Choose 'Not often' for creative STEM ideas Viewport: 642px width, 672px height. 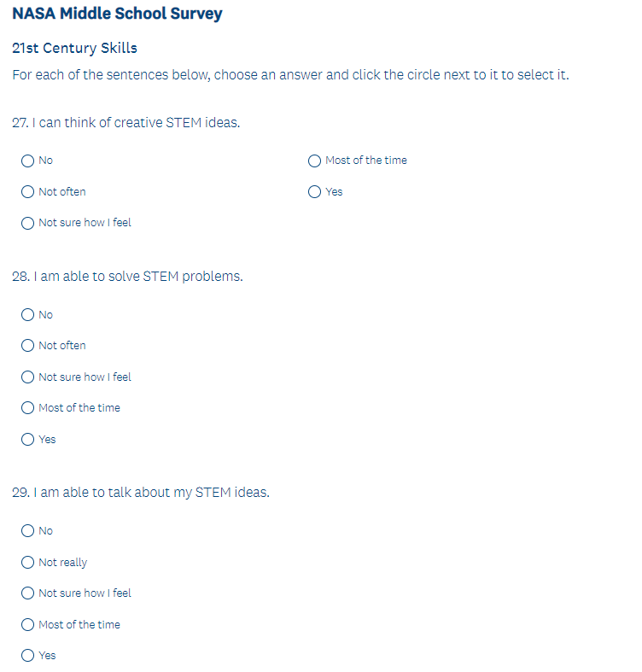tap(28, 192)
